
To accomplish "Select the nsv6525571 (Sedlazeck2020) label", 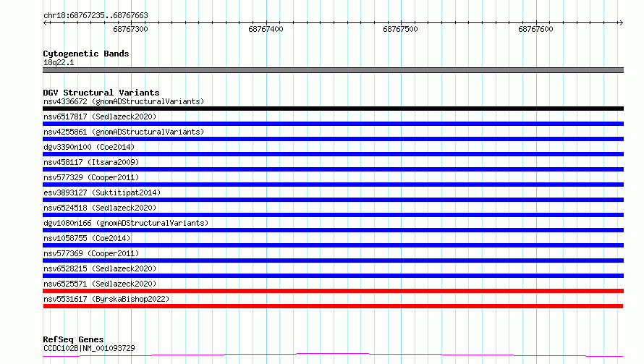I will click(x=100, y=284).
